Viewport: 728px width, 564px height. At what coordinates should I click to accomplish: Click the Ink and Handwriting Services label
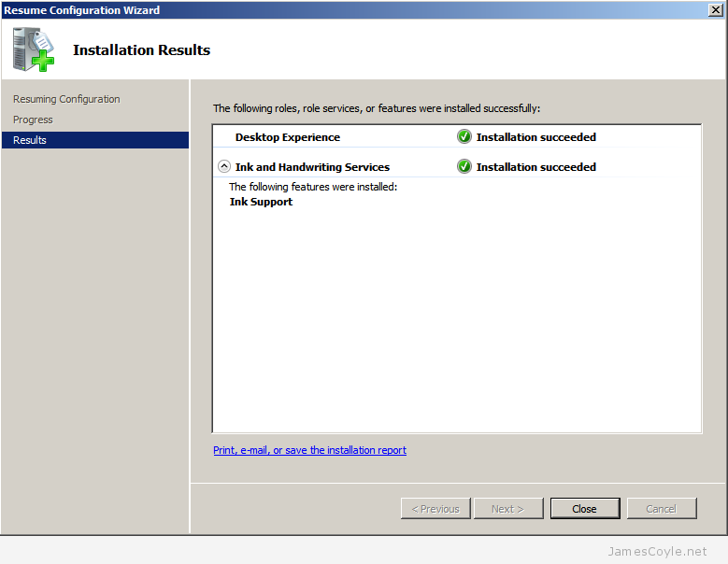pyautogui.click(x=312, y=167)
